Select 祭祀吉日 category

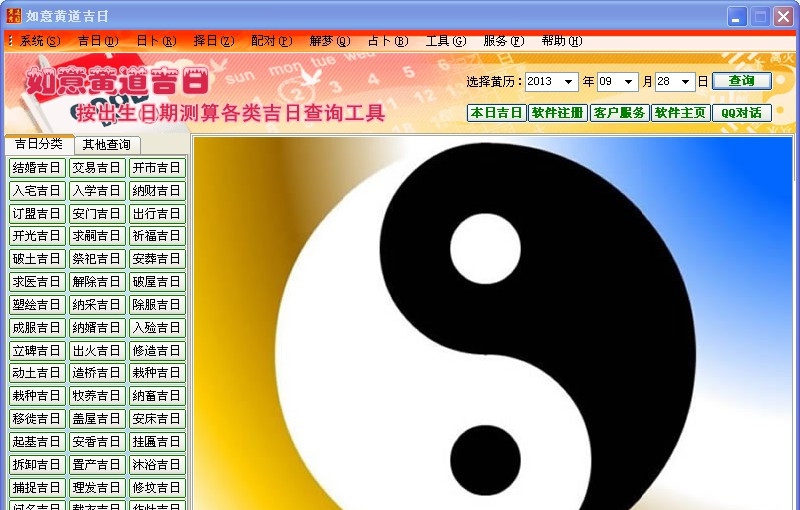[97, 259]
